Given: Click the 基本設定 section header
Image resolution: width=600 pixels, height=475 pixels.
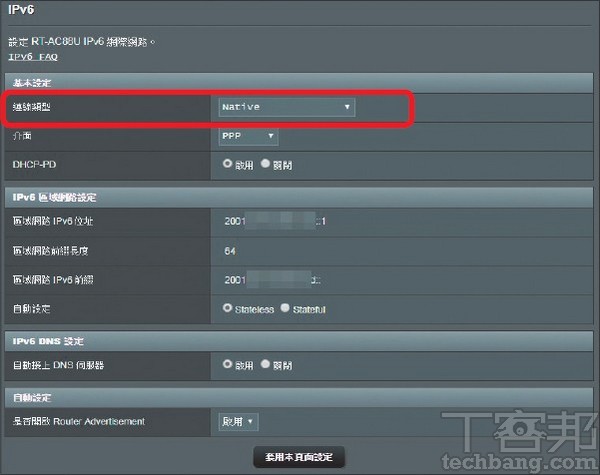Looking at the screenshot, I should (x=30, y=80).
